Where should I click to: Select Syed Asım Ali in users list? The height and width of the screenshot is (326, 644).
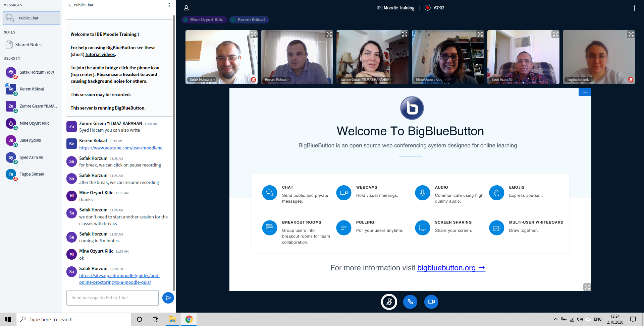32,157
